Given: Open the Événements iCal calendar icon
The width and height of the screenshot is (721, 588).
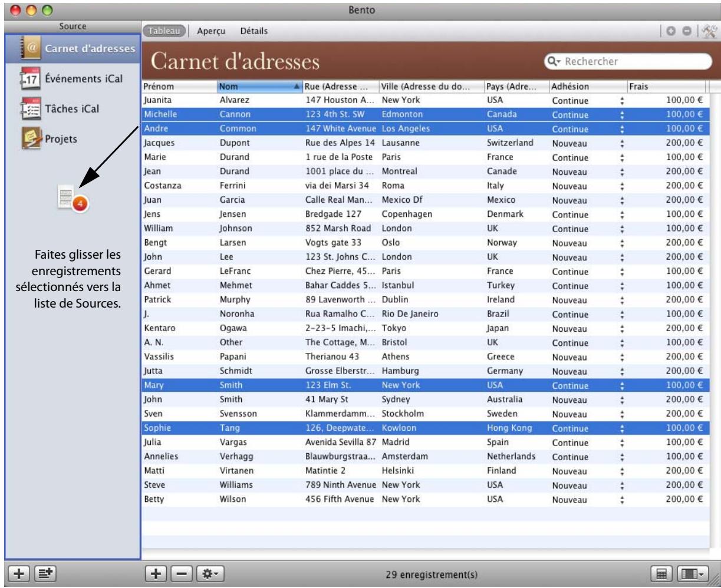Looking at the screenshot, I should (x=29, y=79).
